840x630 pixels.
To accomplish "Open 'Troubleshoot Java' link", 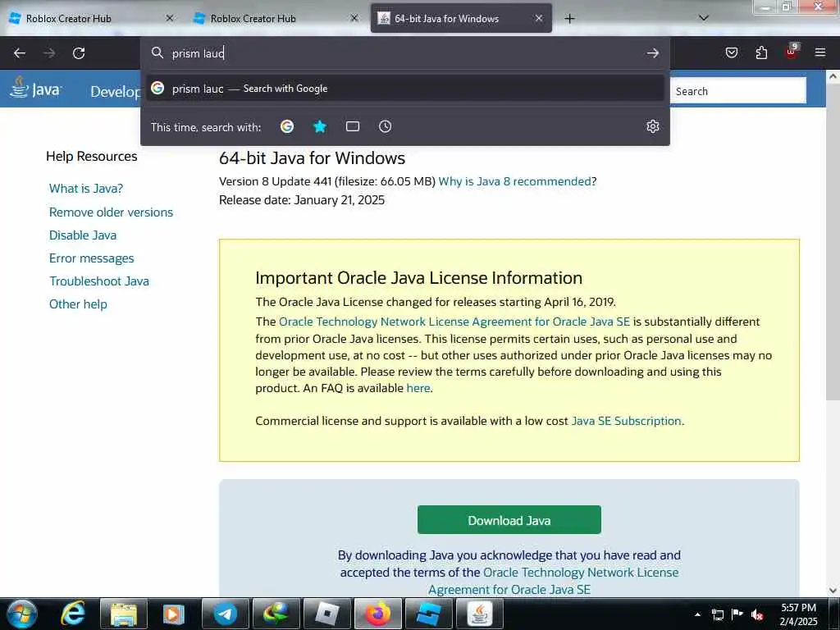I will [99, 281].
